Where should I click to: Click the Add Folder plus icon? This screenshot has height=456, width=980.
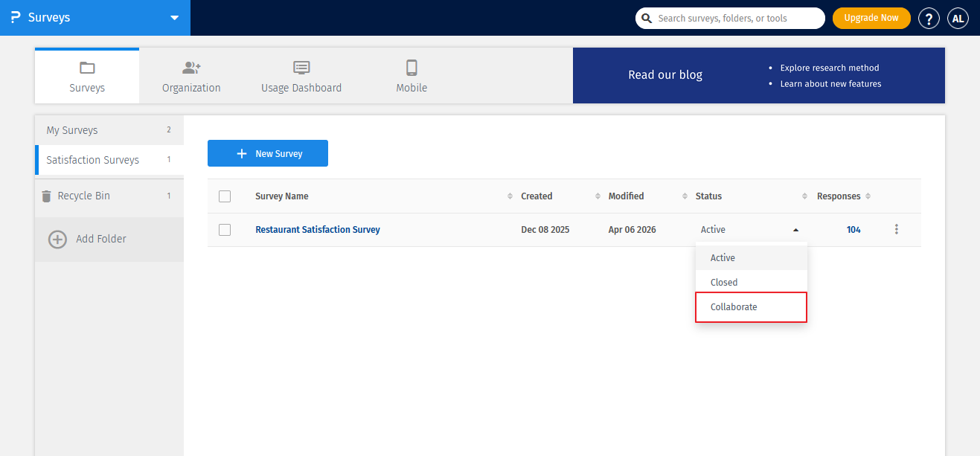pos(57,240)
